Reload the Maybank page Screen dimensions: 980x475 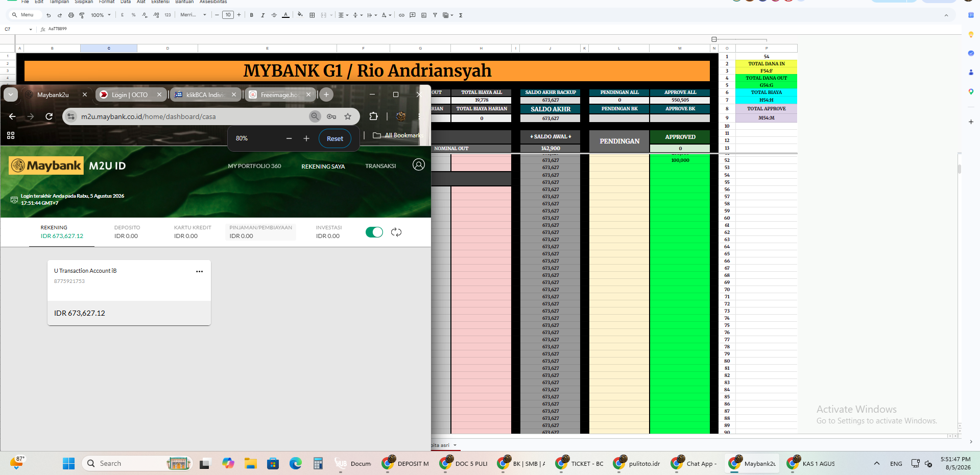[49, 116]
